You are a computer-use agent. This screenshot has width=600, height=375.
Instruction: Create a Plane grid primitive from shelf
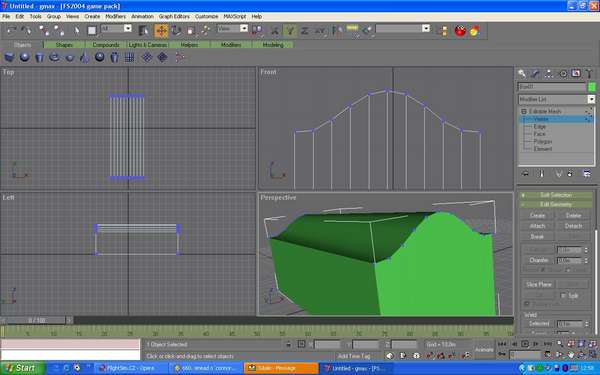click(x=129, y=57)
